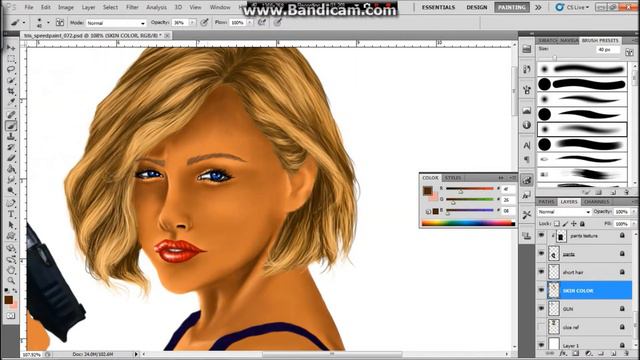Select the Dodge tool

pyautogui.click(x=11, y=191)
